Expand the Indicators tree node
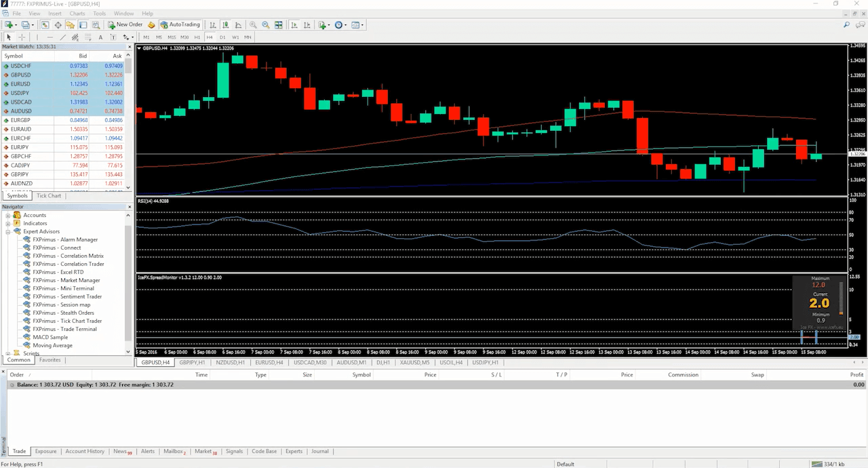The height and width of the screenshot is (468, 868). click(x=8, y=223)
